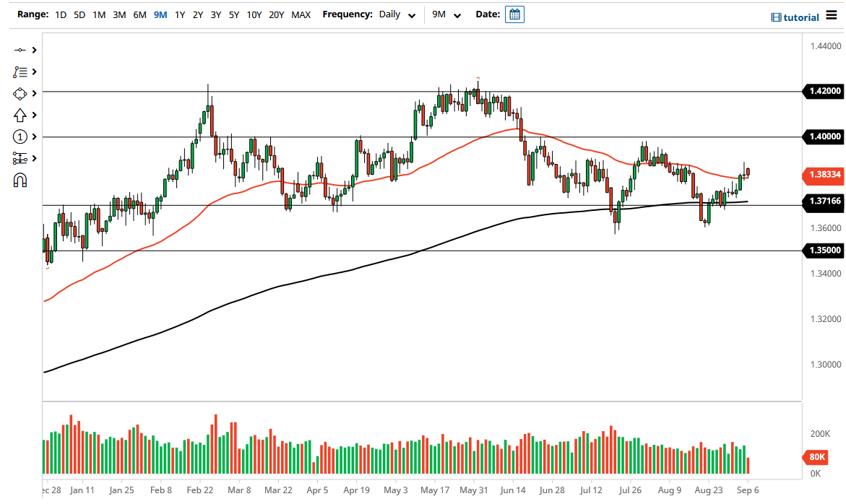Open the trend line annotations tool
The image size is (846, 504).
pyautogui.click(x=22, y=71)
